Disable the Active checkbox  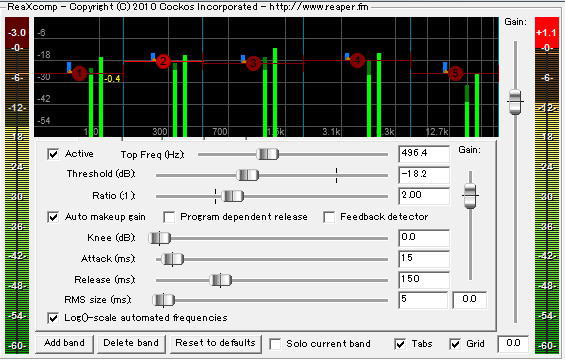[53, 154]
